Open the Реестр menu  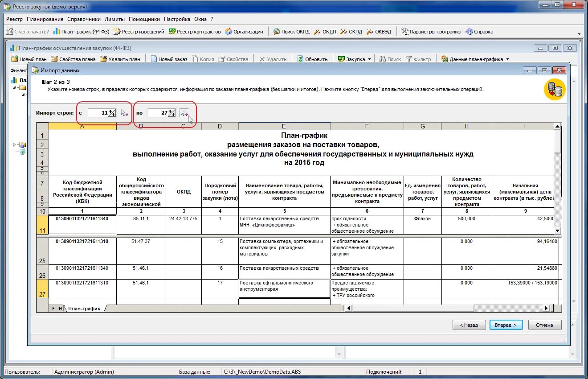tap(14, 19)
